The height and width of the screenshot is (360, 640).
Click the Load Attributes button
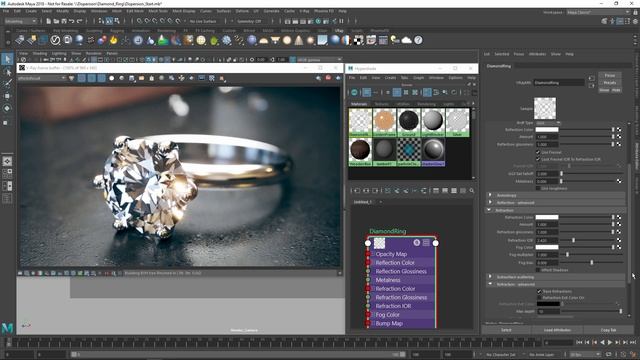557,330
